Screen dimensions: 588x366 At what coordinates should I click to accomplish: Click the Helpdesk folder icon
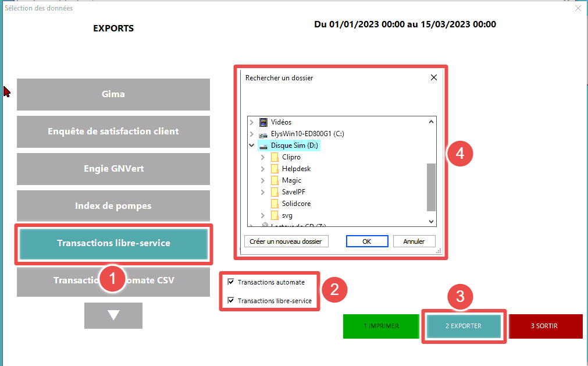coord(275,169)
